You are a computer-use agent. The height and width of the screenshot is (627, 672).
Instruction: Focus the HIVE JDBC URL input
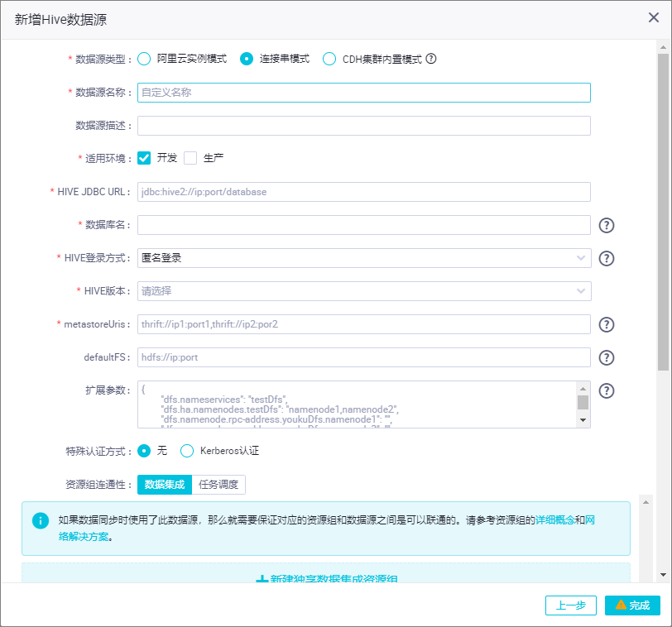[x=364, y=192]
